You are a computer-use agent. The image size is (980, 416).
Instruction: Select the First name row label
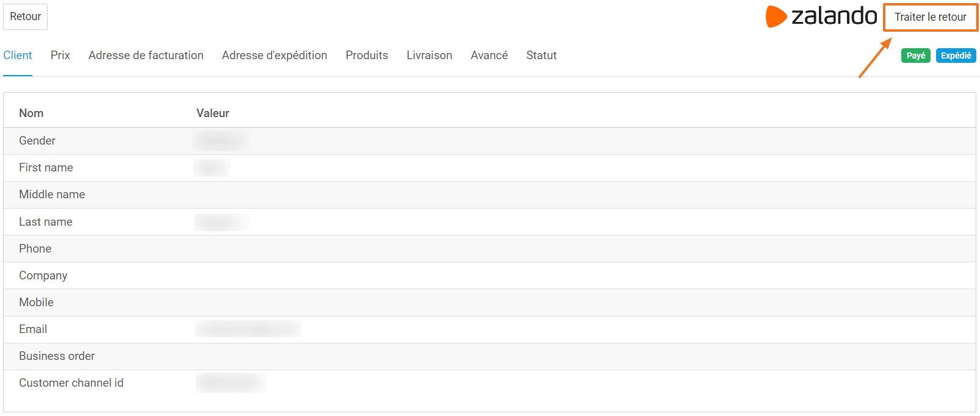(46, 168)
